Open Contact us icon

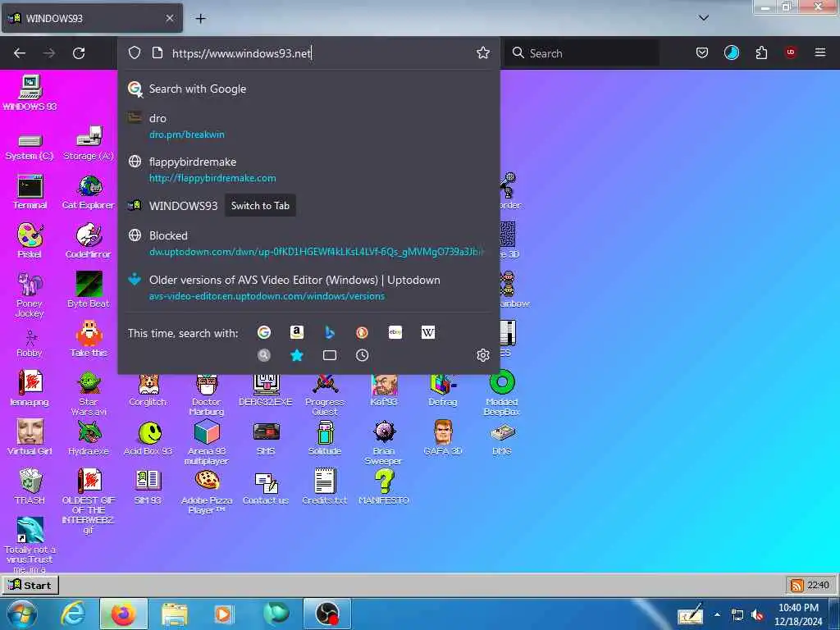click(x=266, y=488)
